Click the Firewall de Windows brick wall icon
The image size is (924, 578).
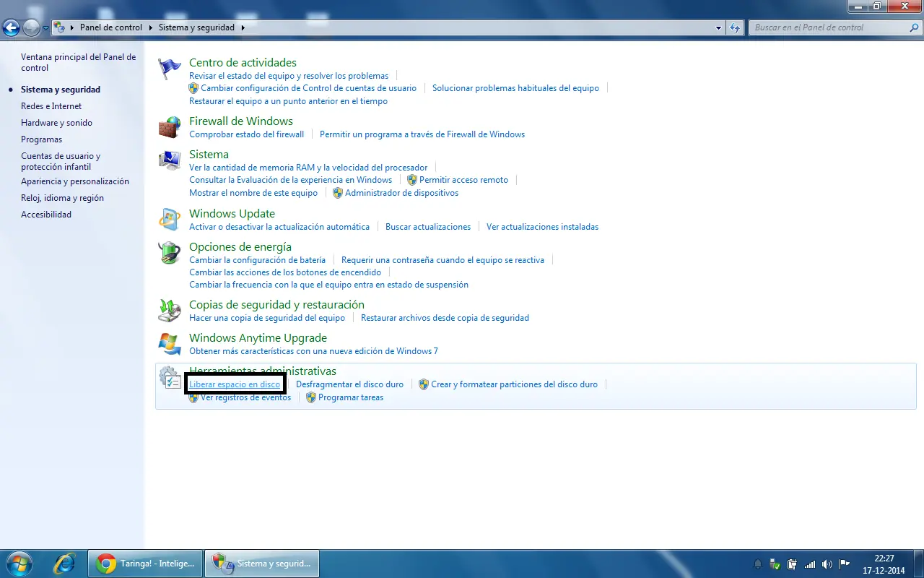coord(170,127)
